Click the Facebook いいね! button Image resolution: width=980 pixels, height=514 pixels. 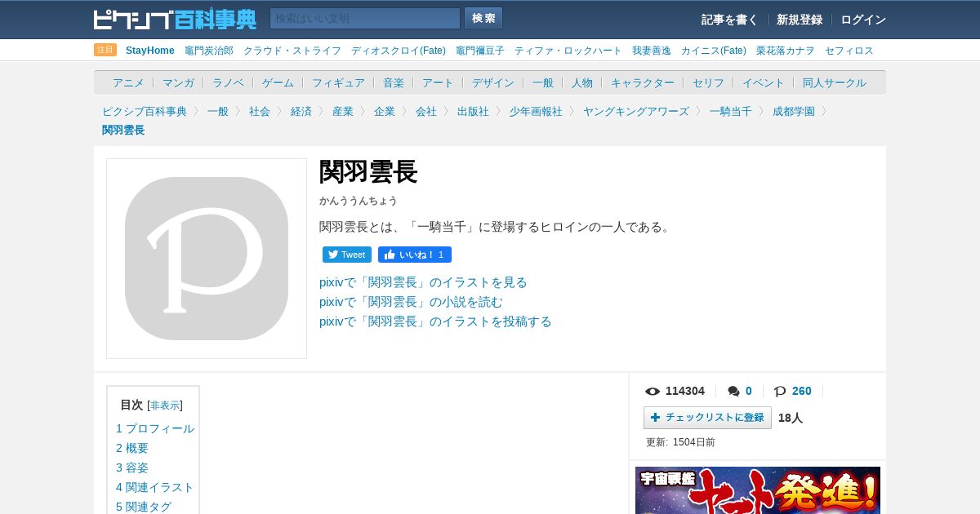point(415,255)
